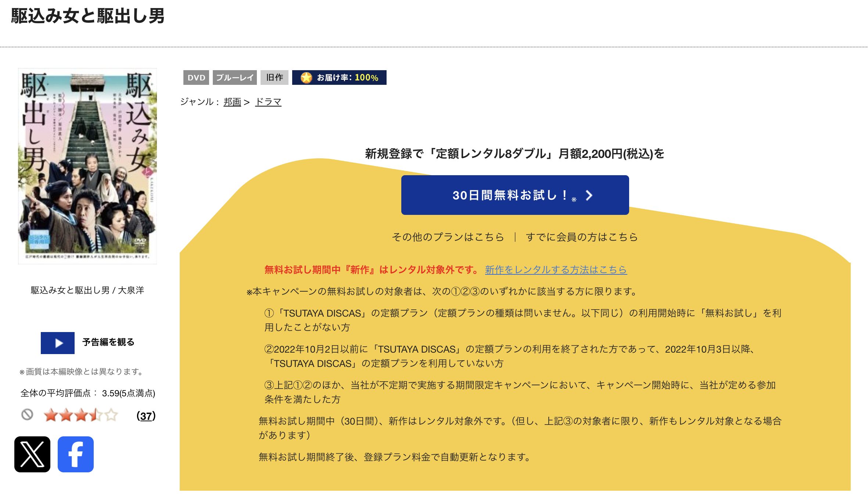This screenshot has width=868, height=501.
Task: Click the gold star in the お届け率 badge
Action: (x=306, y=78)
